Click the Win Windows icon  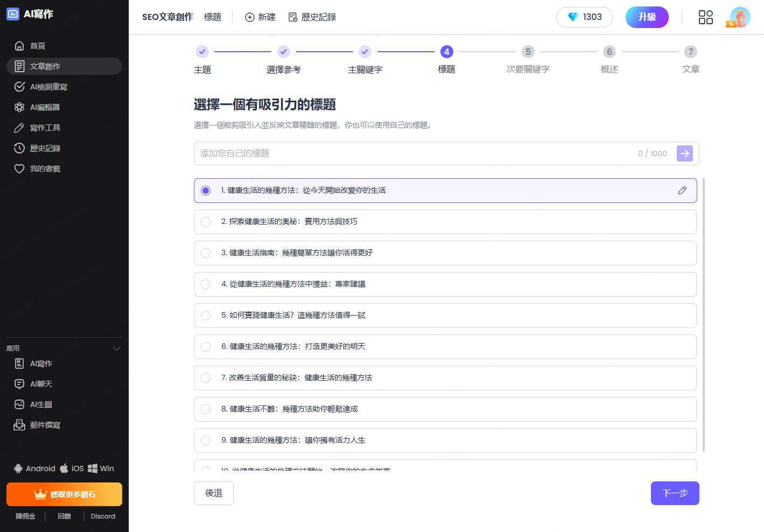pos(93,468)
